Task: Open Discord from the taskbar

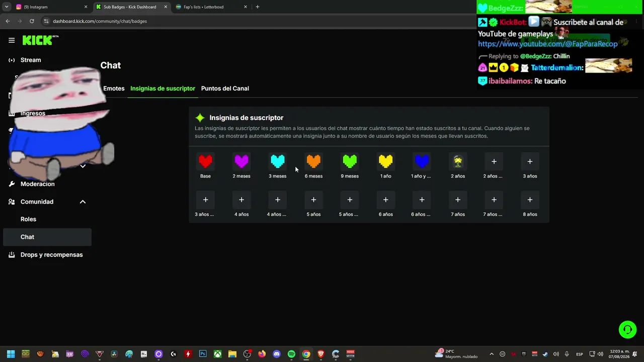Action: point(276,354)
